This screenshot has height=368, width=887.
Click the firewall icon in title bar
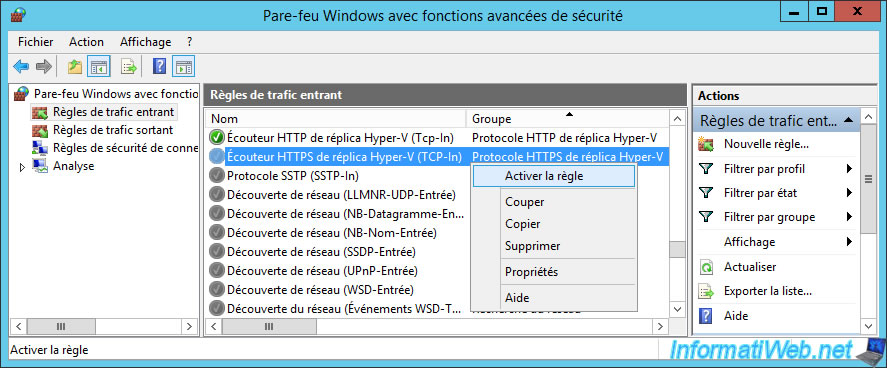click(18, 14)
